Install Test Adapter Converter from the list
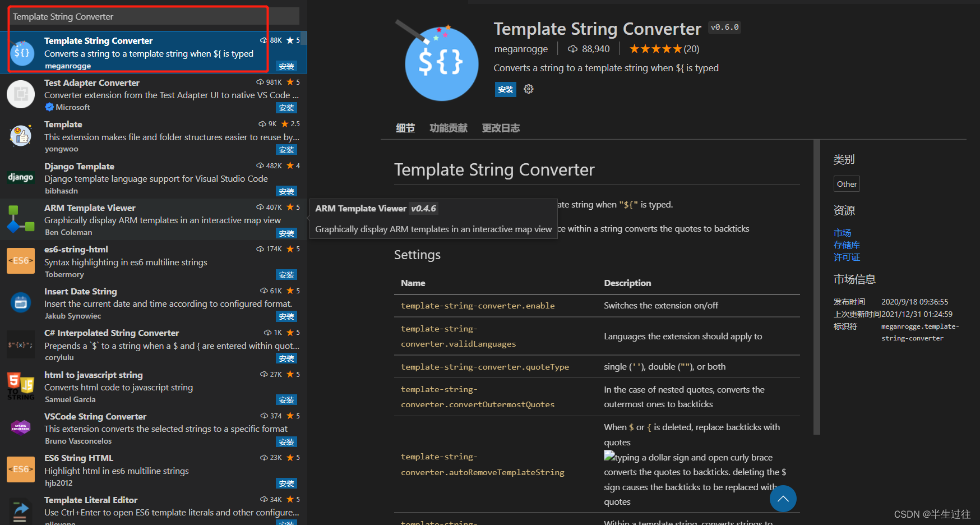 pos(286,108)
